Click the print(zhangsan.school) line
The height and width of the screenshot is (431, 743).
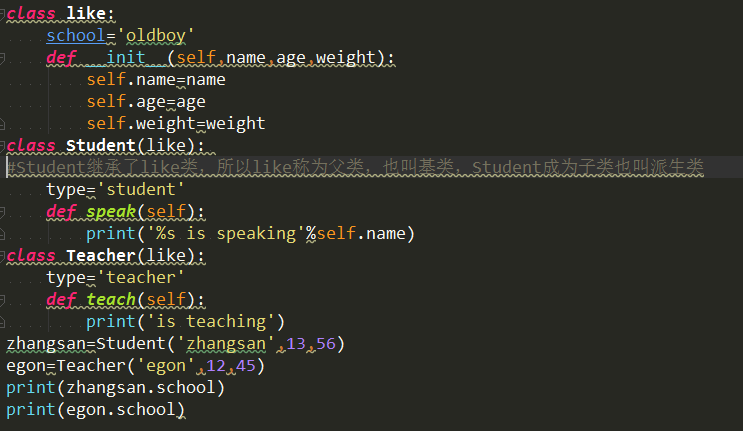tap(115, 388)
